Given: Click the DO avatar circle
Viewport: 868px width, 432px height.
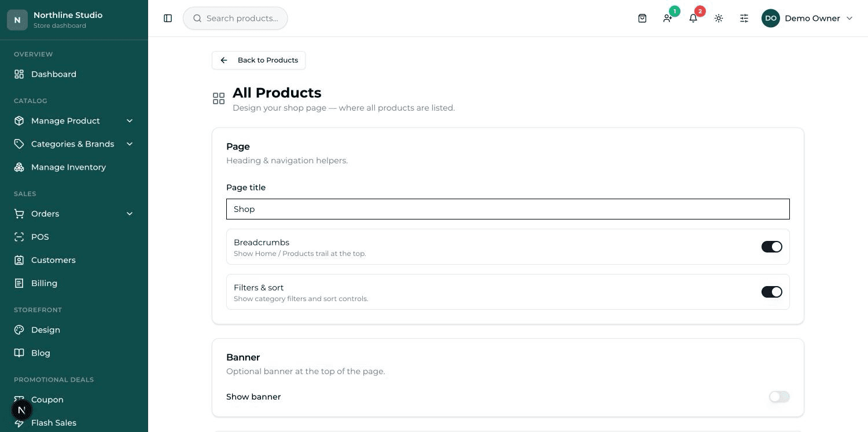Looking at the screenshot, I should click(x=771, y=19).
